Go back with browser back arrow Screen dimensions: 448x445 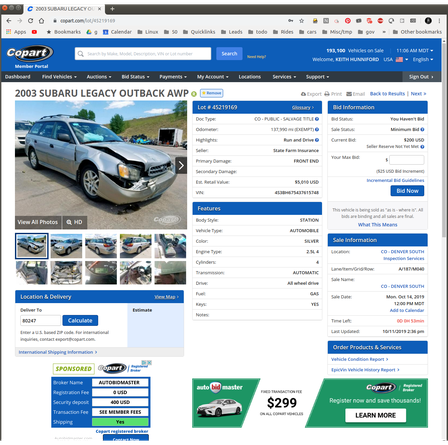pos(9,21)
